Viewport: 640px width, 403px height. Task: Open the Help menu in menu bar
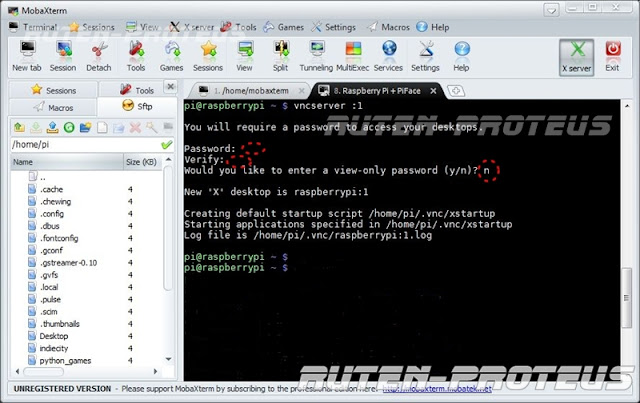[433, 27]
